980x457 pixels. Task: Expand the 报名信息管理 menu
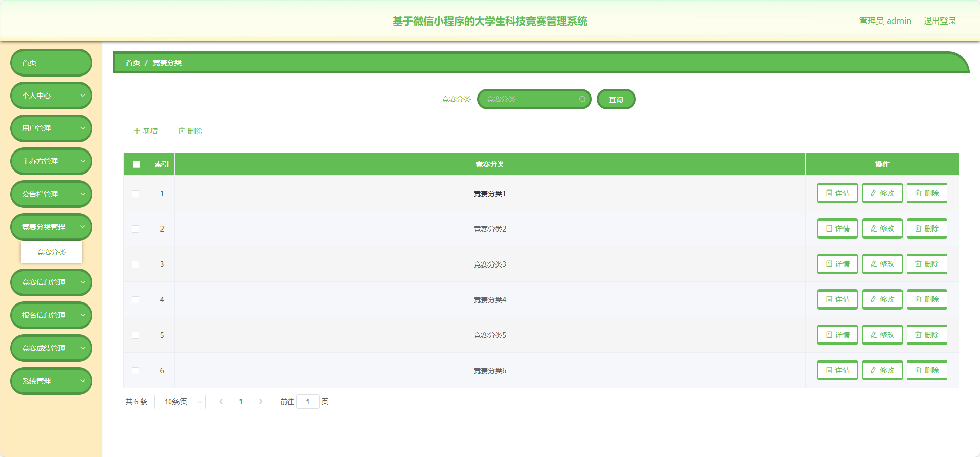(51, 315)
